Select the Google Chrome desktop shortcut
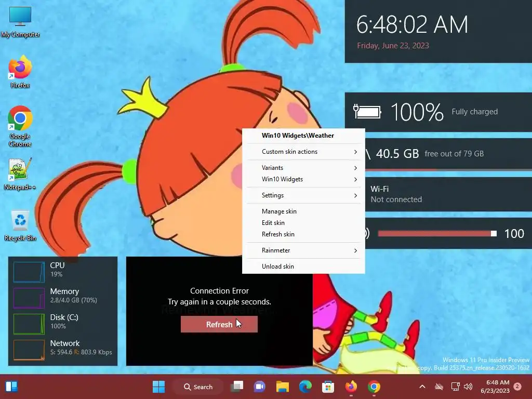The image size is (532, 399). click(x=20, y=126)
